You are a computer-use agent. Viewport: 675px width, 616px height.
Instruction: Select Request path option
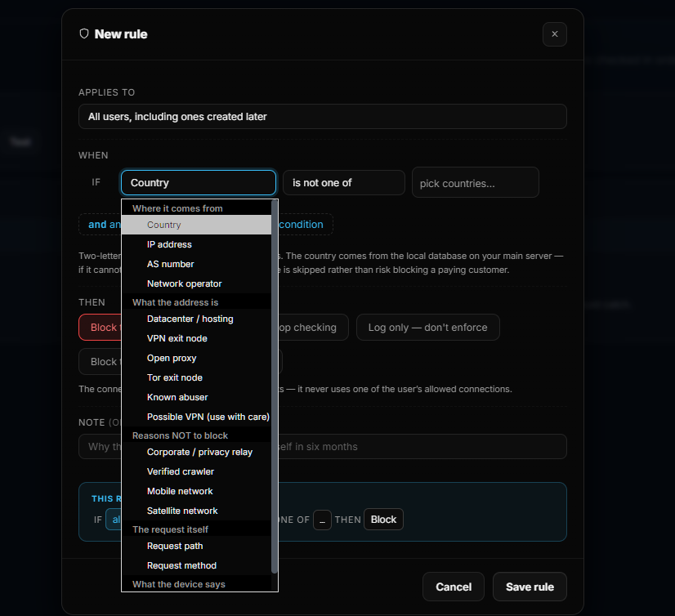pos(196,546)
